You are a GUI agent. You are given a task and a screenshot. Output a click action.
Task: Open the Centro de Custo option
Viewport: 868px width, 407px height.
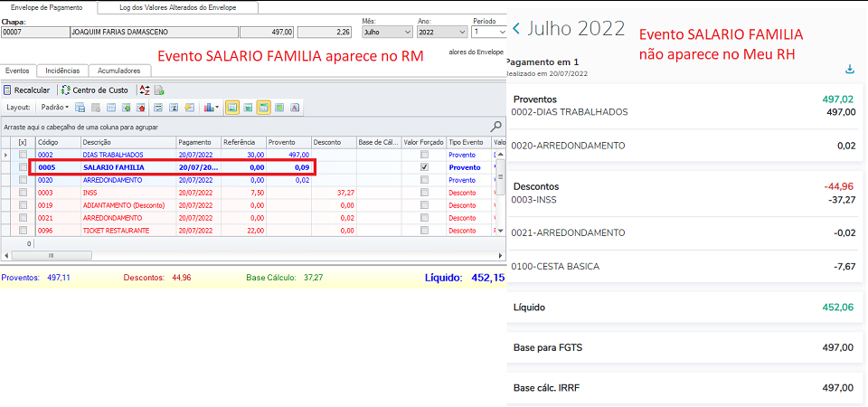point(95,90)
